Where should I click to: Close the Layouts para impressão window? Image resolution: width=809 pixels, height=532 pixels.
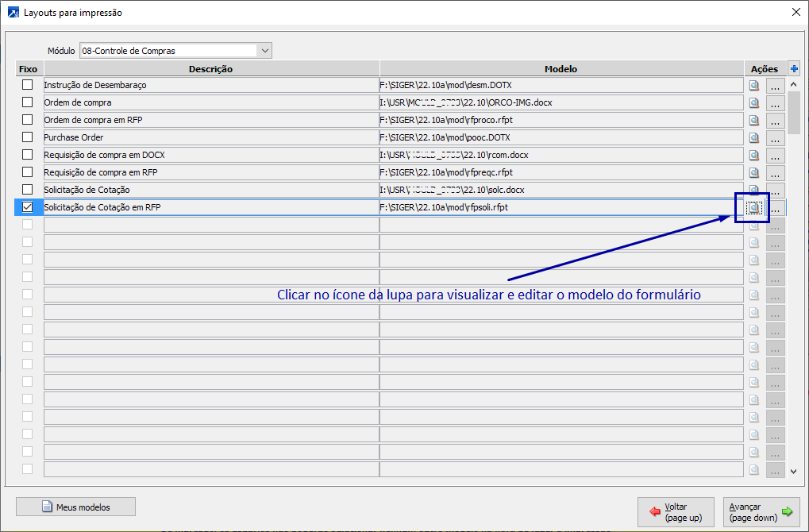(796, 13)
